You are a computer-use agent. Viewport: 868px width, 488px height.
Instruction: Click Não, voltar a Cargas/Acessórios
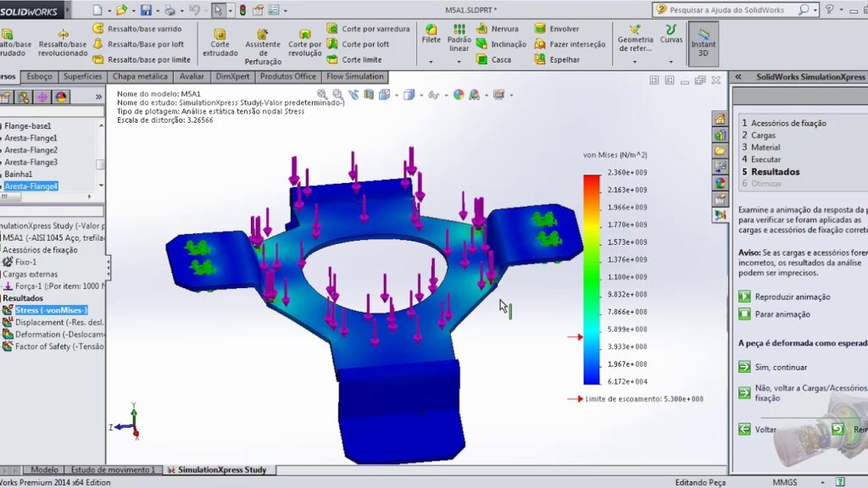click(803, 393)
